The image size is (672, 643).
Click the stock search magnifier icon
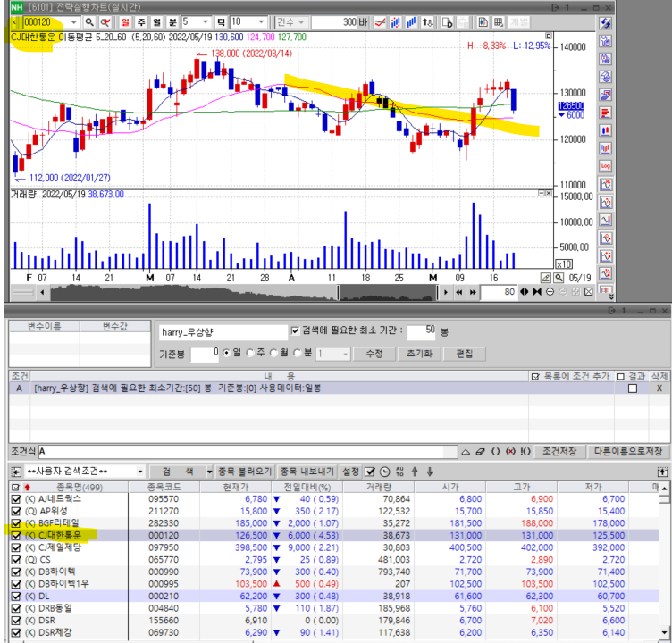[x=89, y=21]
